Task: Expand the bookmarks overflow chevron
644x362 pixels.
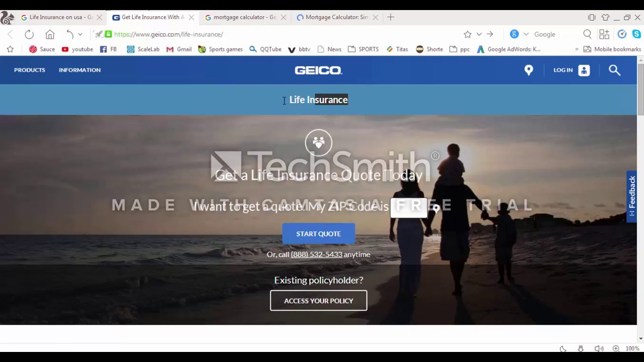Action: click(577, 49)
